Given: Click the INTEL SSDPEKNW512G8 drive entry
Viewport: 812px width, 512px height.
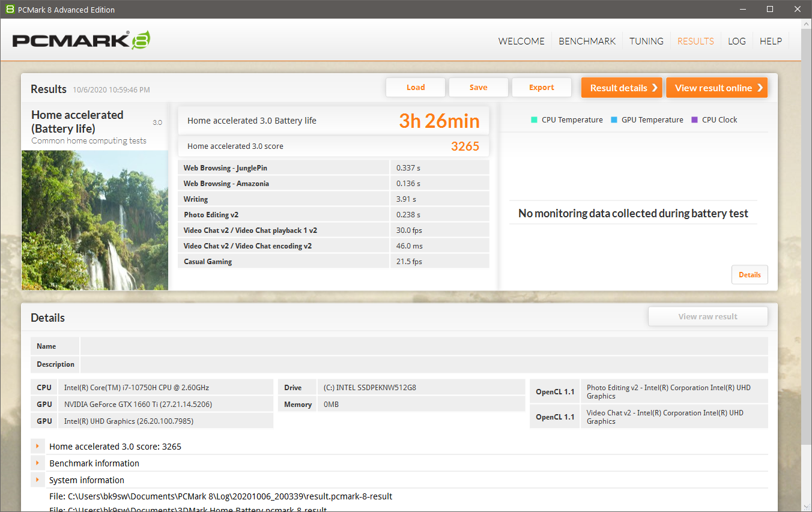Looking at the screenshot, I should (x=369, y=388).
